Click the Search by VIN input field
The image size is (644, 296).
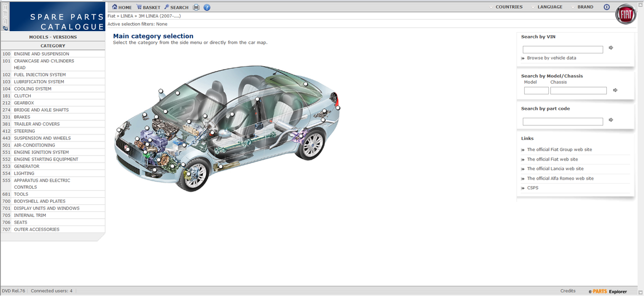tap(563, 49)
